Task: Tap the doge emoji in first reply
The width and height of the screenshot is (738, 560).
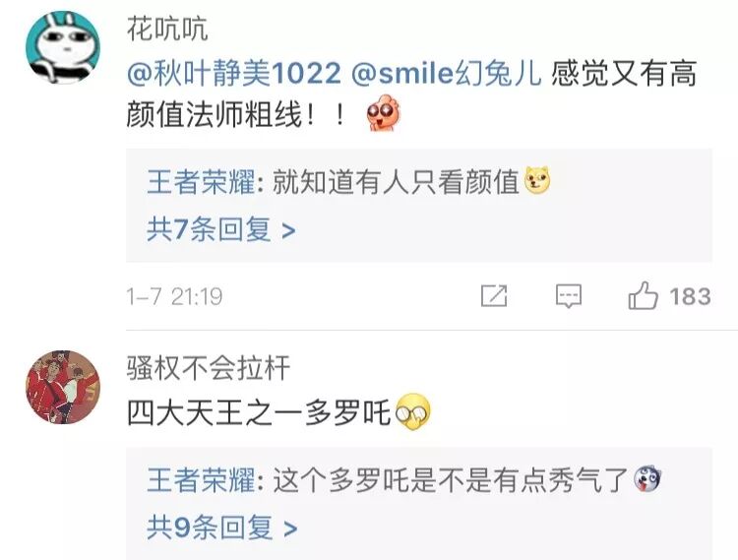Action: point(537,180)
